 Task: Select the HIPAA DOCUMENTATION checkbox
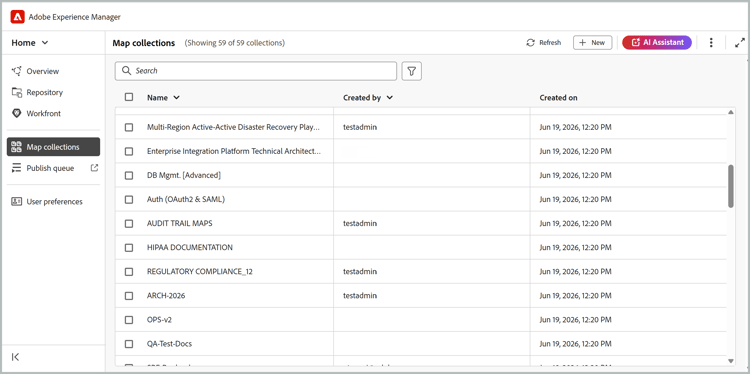coord(129,248)
